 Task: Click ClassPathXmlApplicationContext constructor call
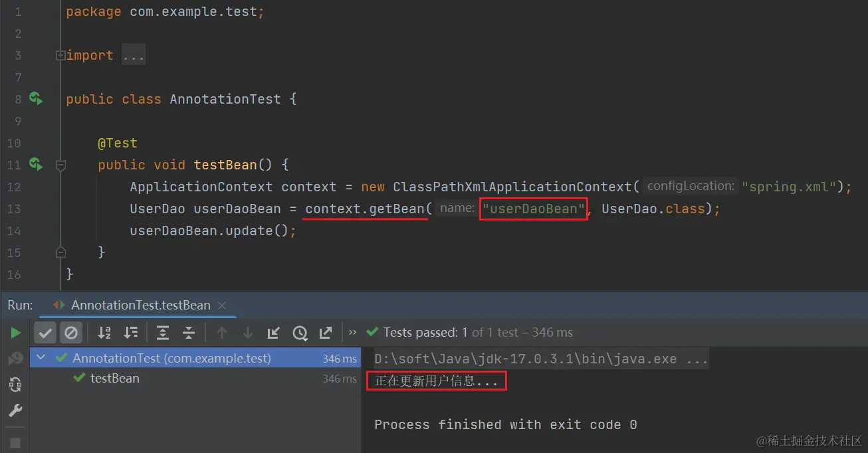(x=512, y=187)
